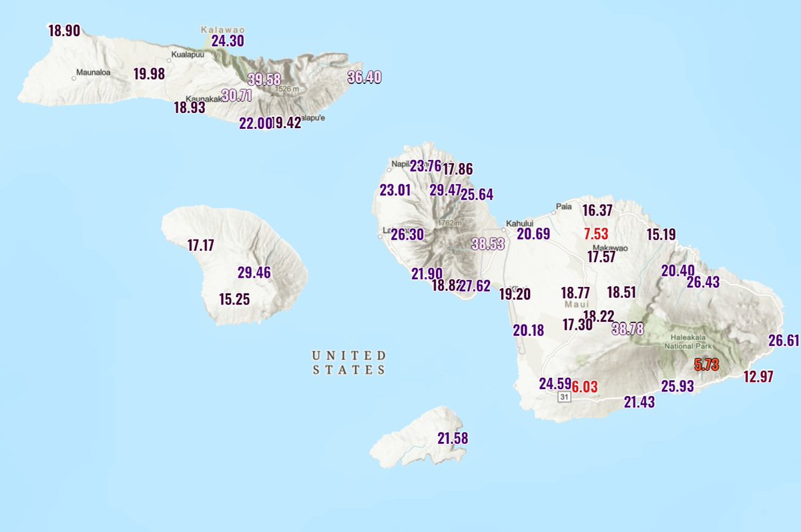Viewport: 801px width, 532px height.
Task: Click the 21.90 reading on southwest West Maui
Action: [x=427, y=274]
